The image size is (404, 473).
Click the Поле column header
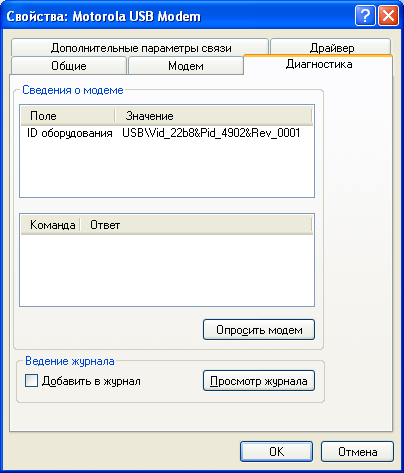click(x=68, y=116)
